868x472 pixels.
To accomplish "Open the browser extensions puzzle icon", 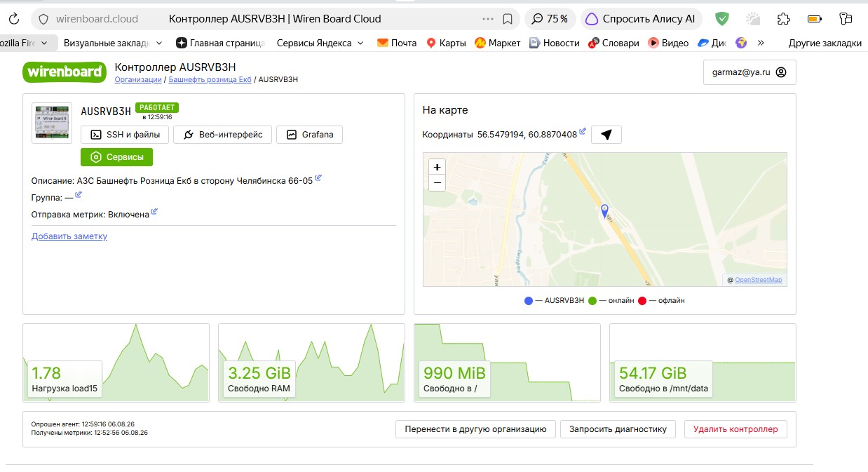I will pyautogui.click(x=784, y=19).
